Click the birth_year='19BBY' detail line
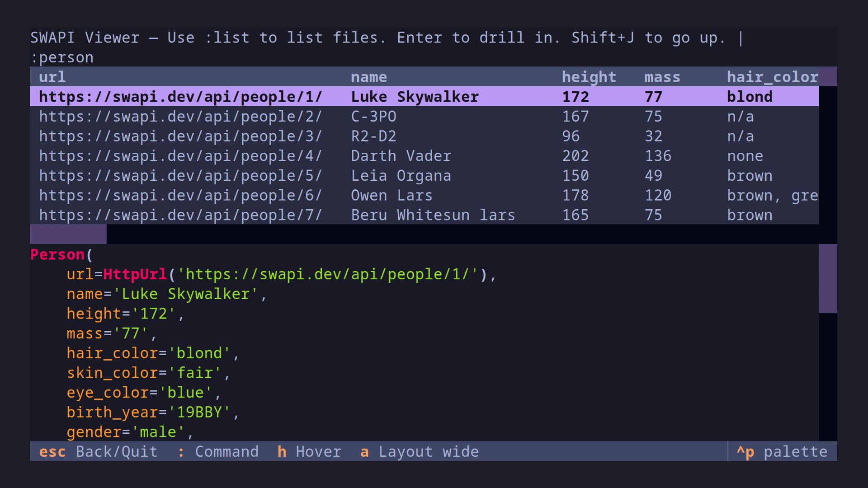Image resolution: width=868 pixels, height=488 pixels. coord(153,412)
